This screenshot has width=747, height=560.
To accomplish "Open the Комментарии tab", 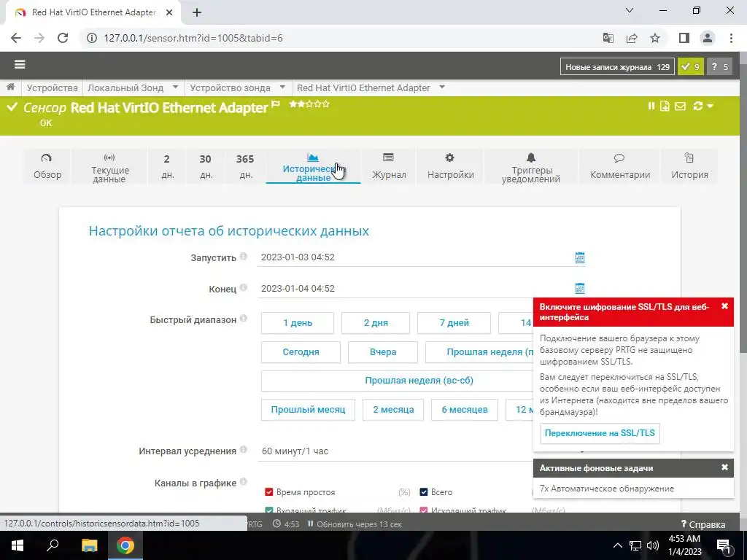I will coord(620,166).
